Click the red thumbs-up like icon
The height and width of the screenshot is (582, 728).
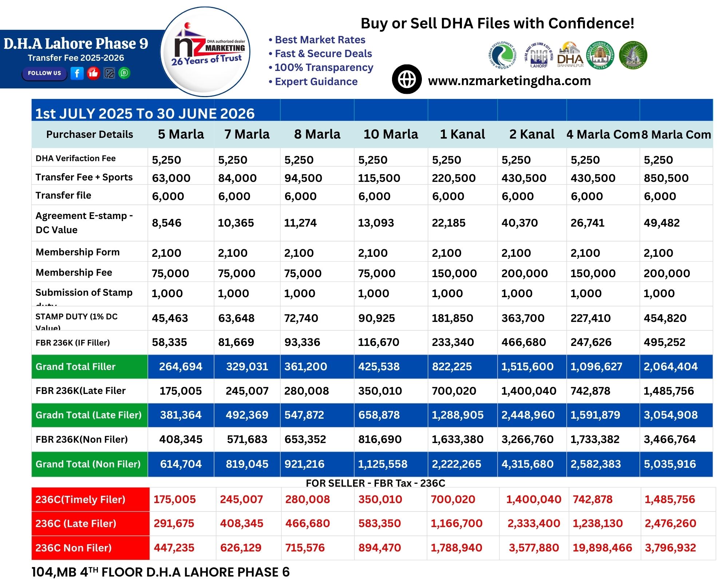pyautogui.click(x=93, y=73)
